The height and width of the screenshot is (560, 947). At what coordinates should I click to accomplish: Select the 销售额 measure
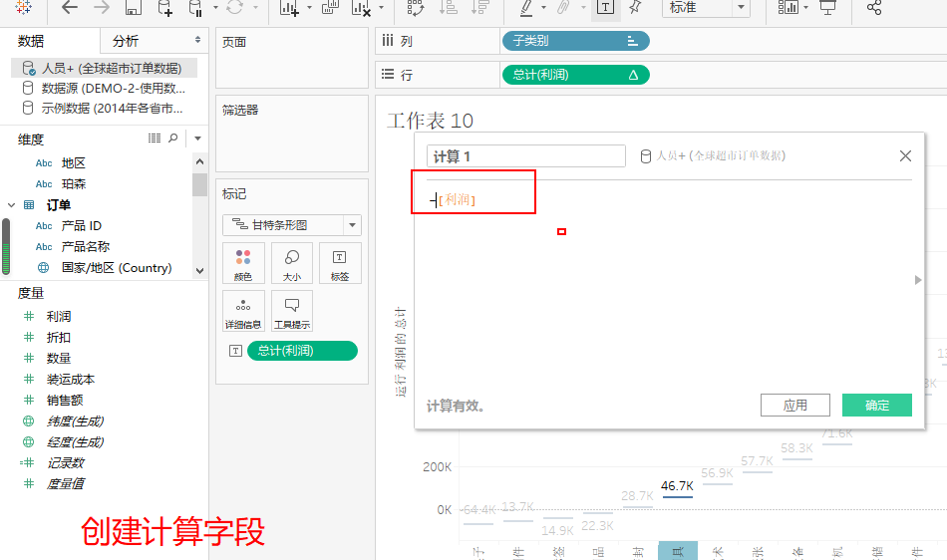pyautogui.click(x=65, y=401)
